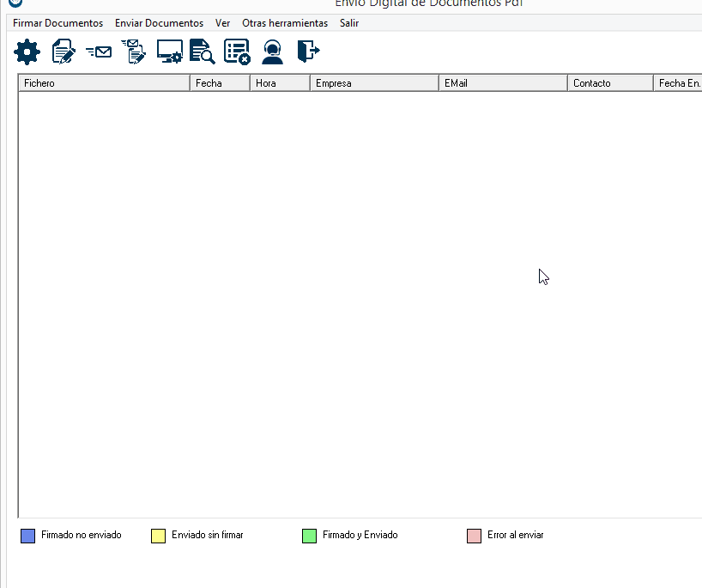Sort by the Empresa column header

373,83
